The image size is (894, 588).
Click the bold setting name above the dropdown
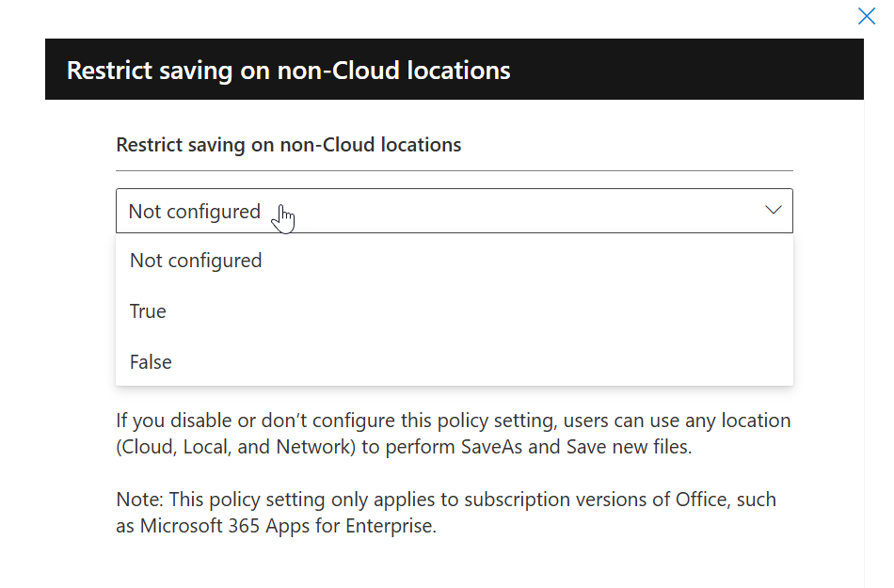click(288, 145)
